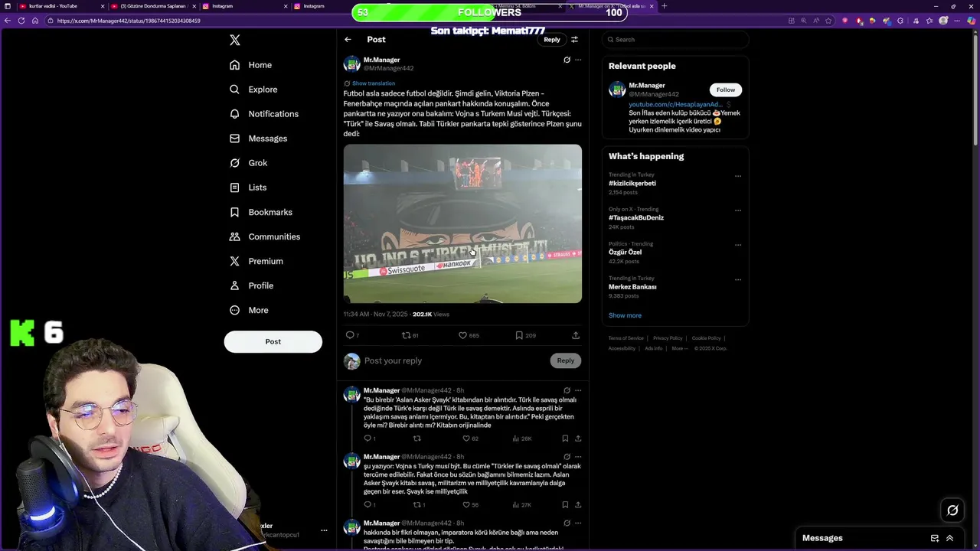Open Grok from the sidebar
This screenshot has width=980, height=551.
point(248,163)
